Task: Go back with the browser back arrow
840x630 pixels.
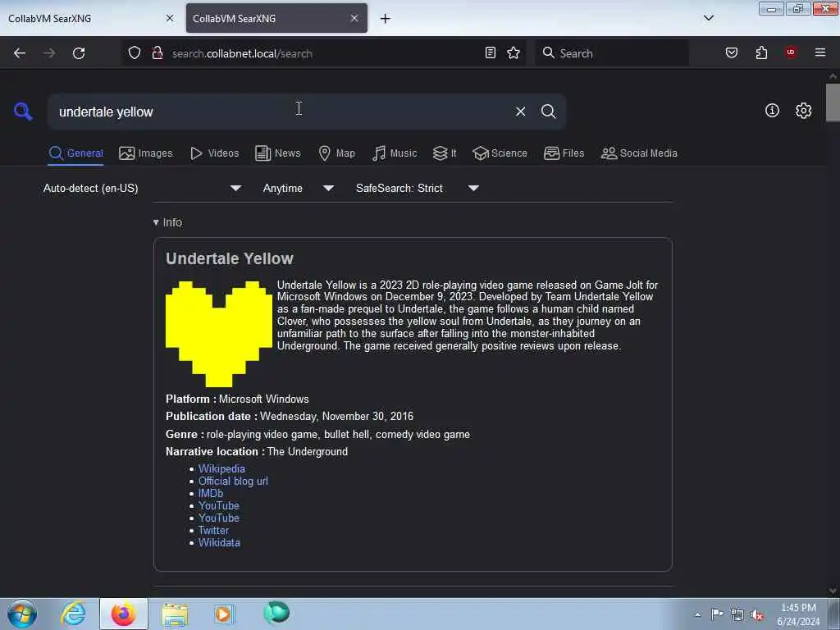Action: pyautogui.click(x=20, y=53)
